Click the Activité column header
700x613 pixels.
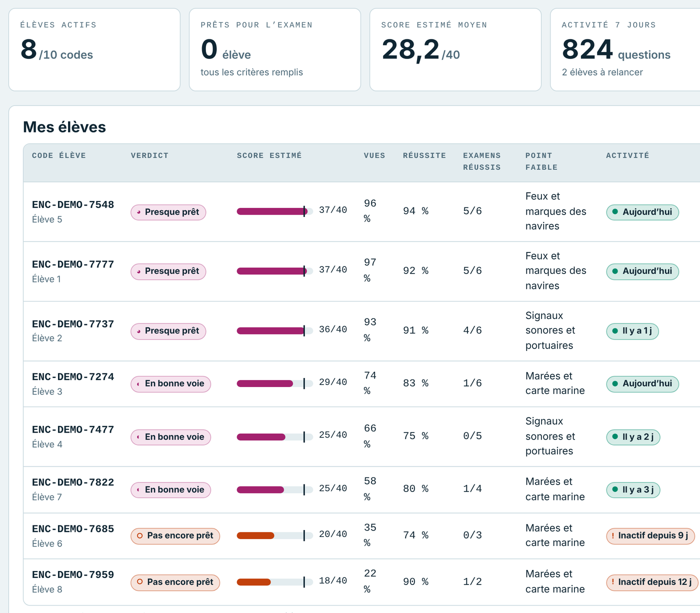pos(627,155)
